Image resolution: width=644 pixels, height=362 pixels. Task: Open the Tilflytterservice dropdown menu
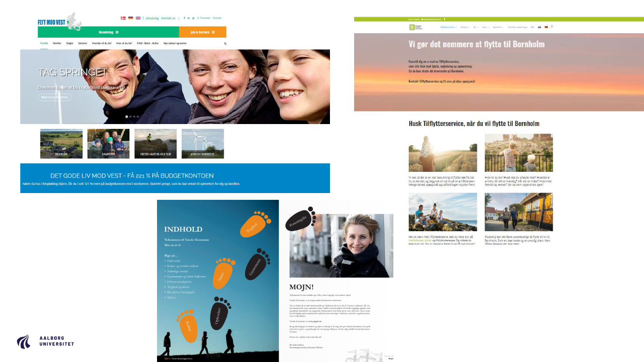point(448,28)
